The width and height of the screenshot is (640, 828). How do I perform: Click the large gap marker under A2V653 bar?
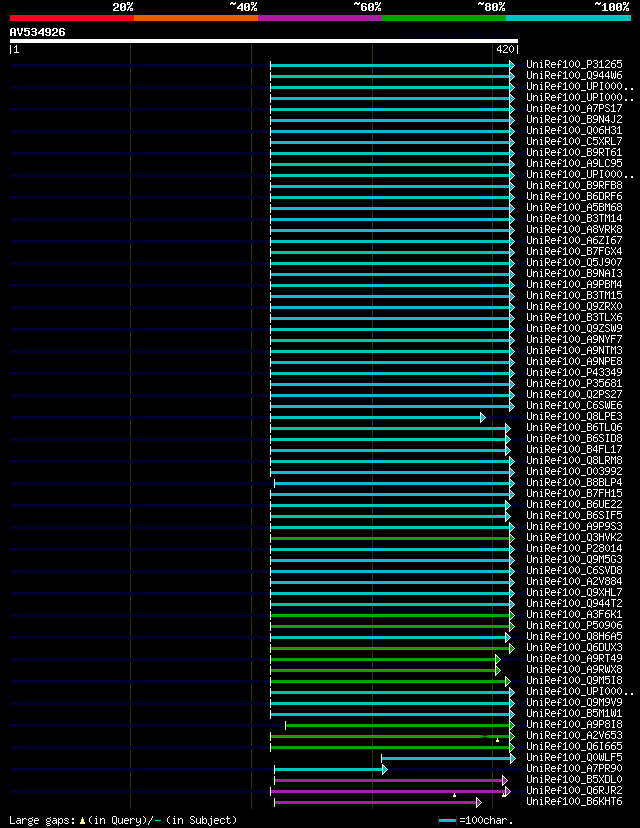click(x=497, y=740)
